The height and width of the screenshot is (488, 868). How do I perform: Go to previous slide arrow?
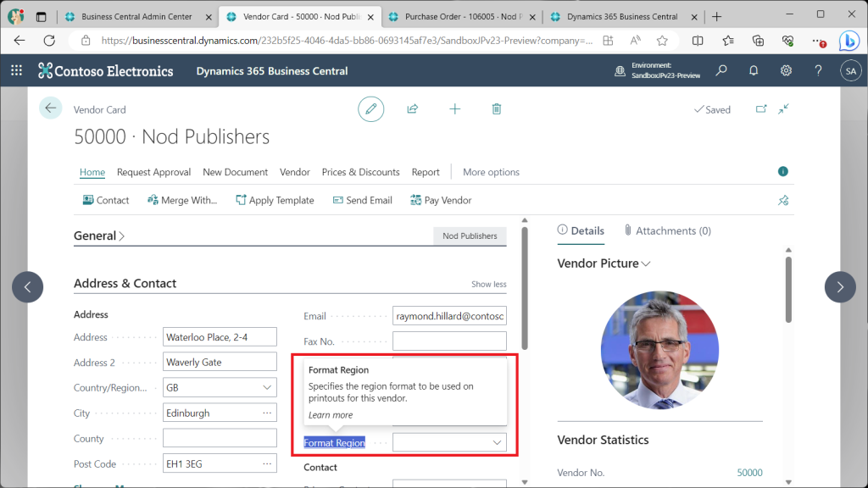pyautogui.click(x=28, y=286)
